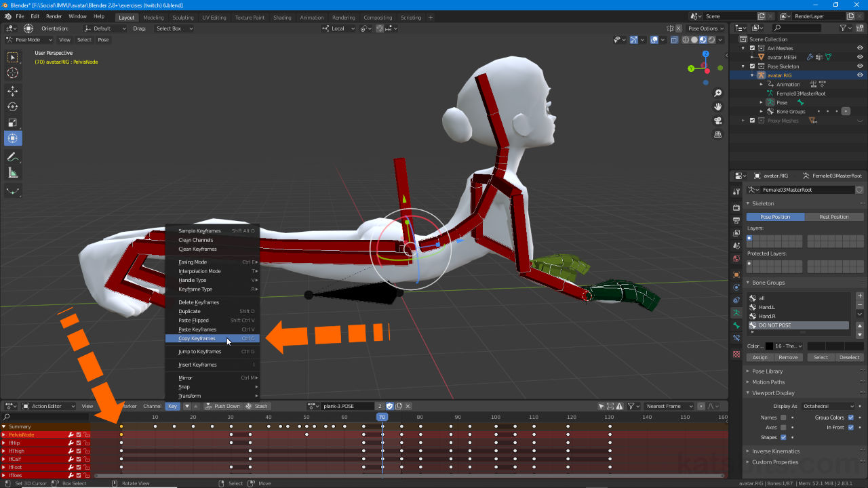Screen dimensions: 868x488
Task: Expand the Custom Properties panel
Action: pos(774,462)
